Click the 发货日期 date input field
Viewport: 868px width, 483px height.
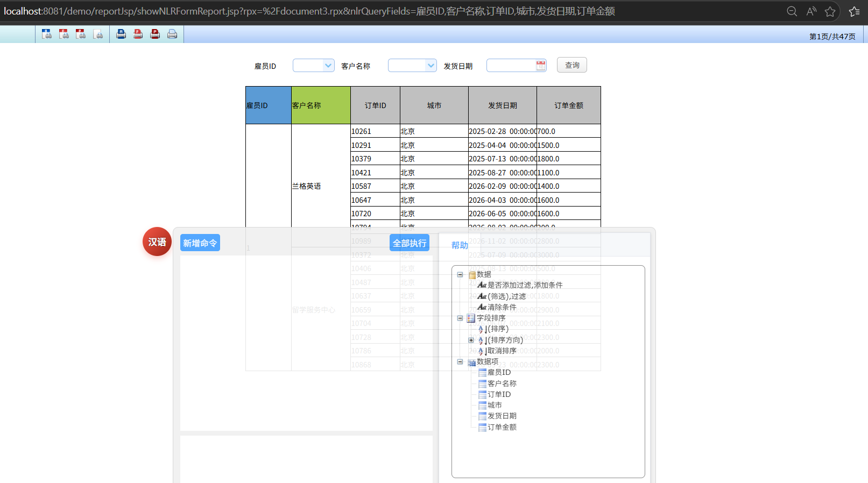point(511,66)
